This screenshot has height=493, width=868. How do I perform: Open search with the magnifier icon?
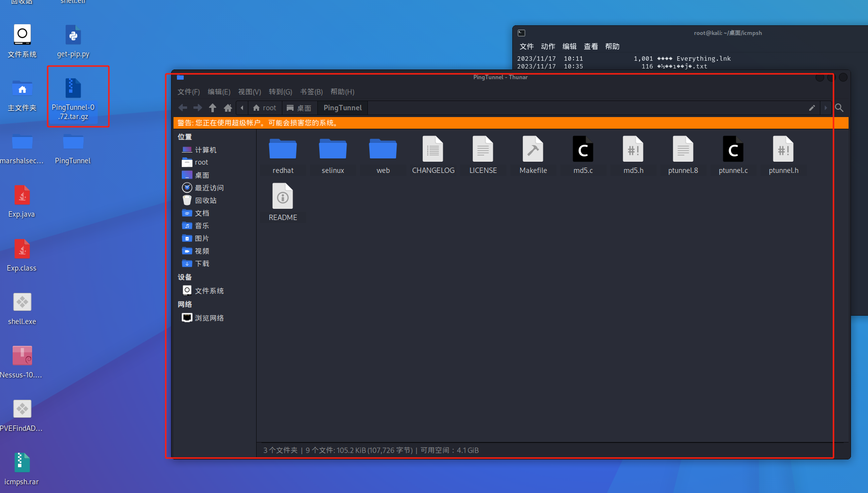(x=839, y=108)
